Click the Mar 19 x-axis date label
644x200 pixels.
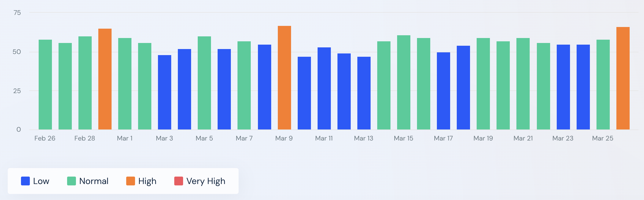point(483,138)
